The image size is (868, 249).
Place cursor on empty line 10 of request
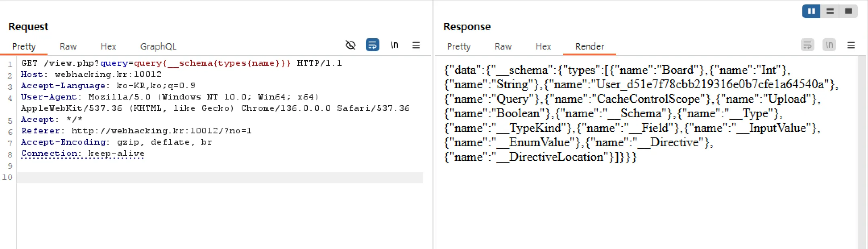[220, 178]
